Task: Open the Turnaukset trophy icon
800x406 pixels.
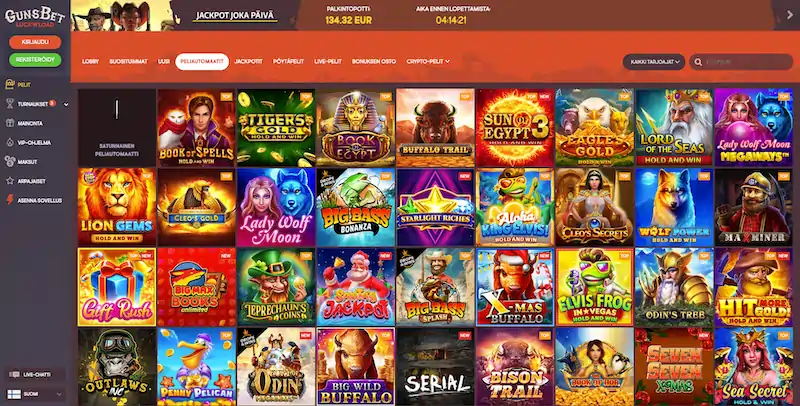Action: click(10, 104)
